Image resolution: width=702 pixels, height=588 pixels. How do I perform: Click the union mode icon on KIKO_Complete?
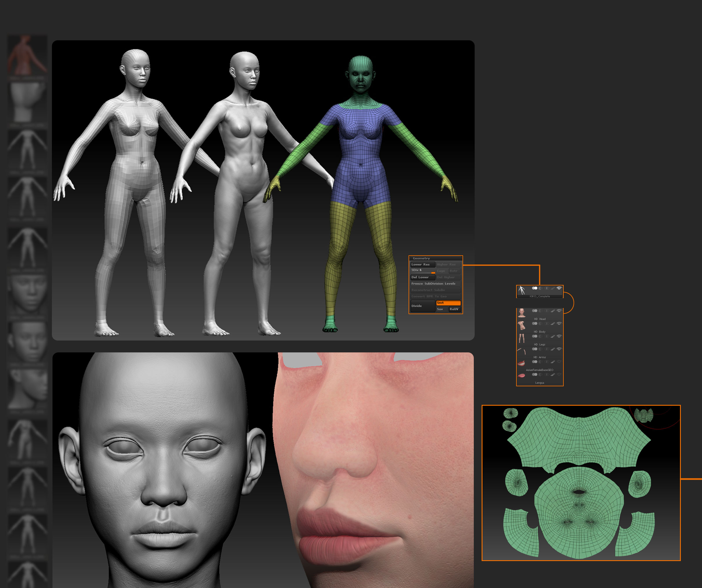tap(535, 288)
